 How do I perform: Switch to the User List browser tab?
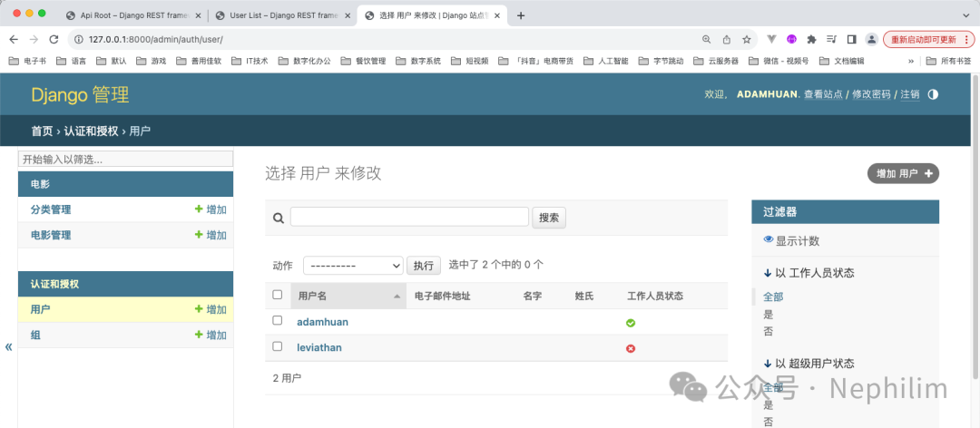(280, 15)
